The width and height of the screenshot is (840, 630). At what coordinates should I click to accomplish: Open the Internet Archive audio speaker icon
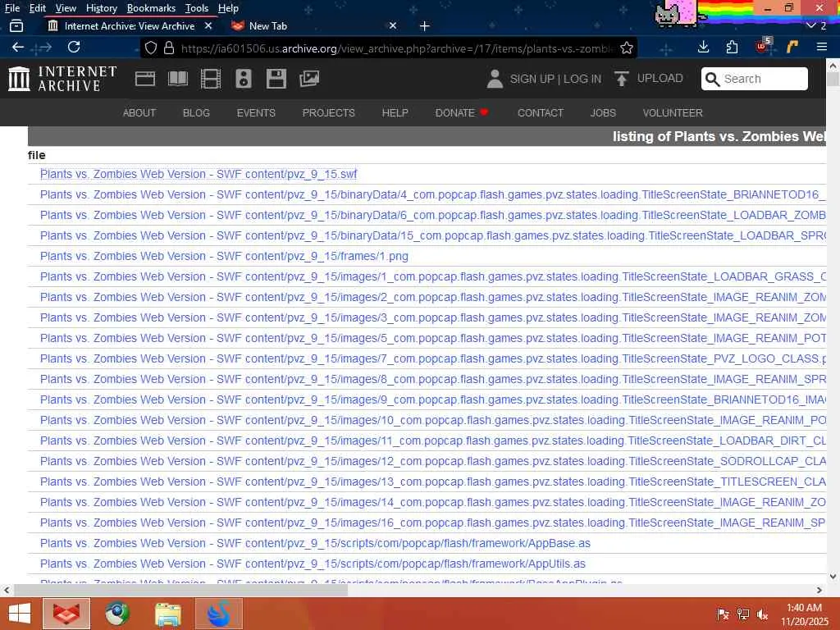pos(244,79)
